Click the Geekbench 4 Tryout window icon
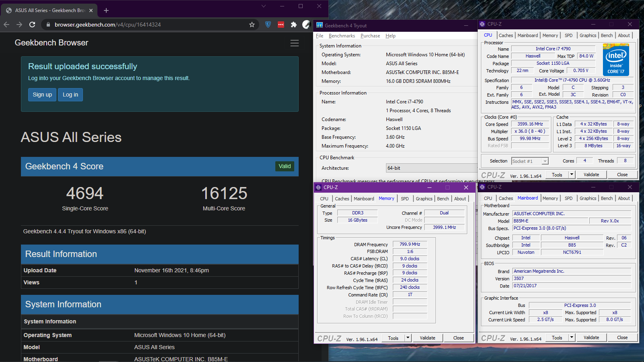Screen dimensions: 644x362 pos(320,25)
